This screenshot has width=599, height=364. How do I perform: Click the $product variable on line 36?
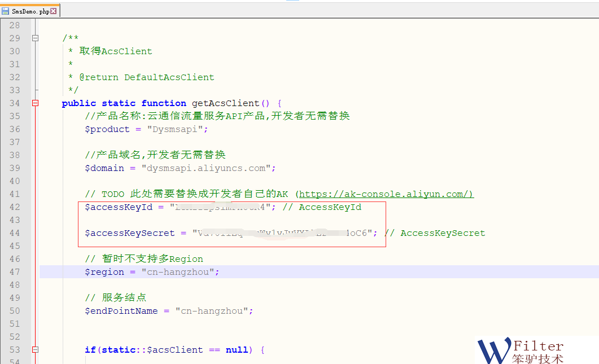tap(107, 129)
